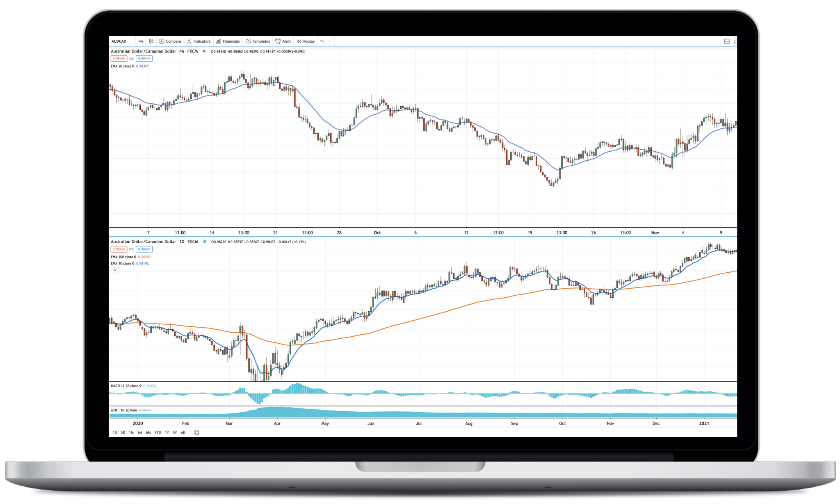Click the undo arrow
840x504 pixels.
(x=322, y=41)
